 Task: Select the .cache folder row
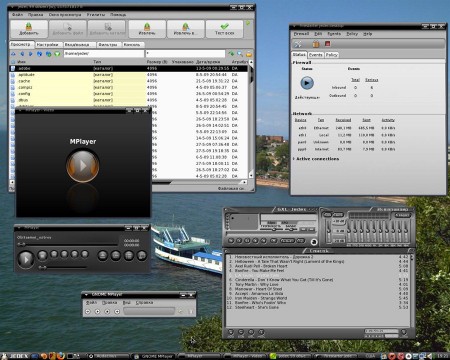point(128,81)
